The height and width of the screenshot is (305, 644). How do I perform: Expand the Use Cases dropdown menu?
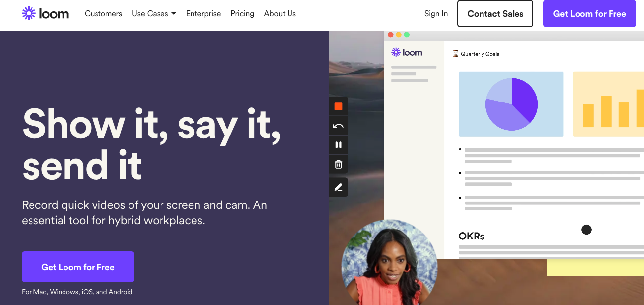click(x=154, y=14)
